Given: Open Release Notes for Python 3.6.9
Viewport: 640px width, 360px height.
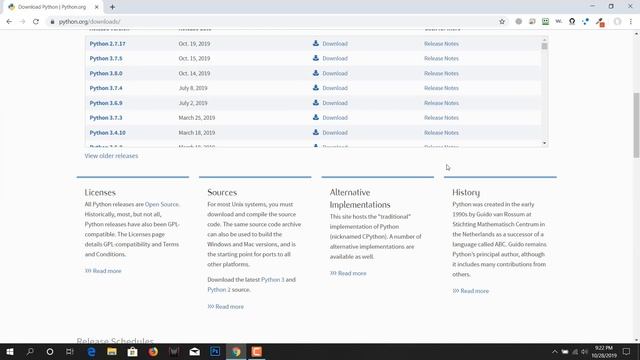Looking at the screenshot, I should (x=441, y=103).
